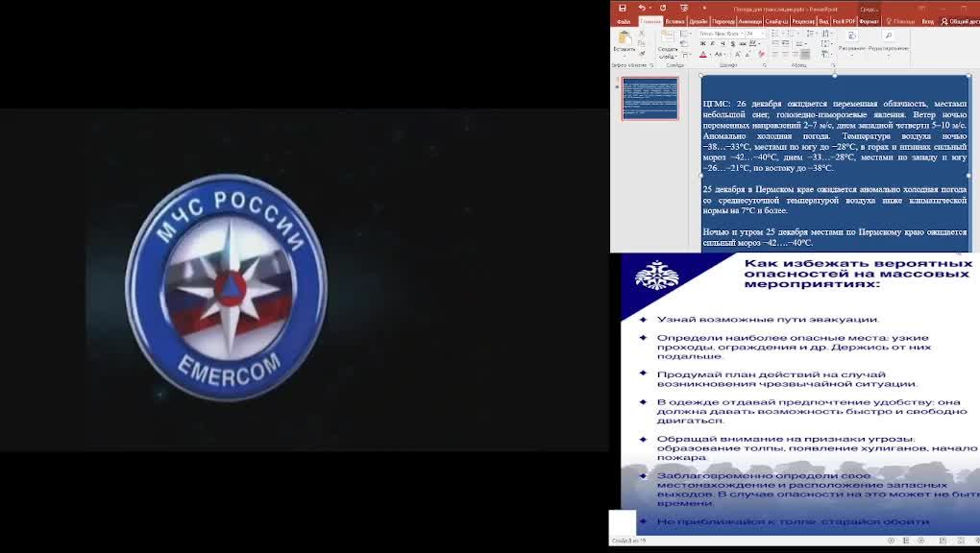Copy selection using the Copy icon

click(x=641, y=44)
